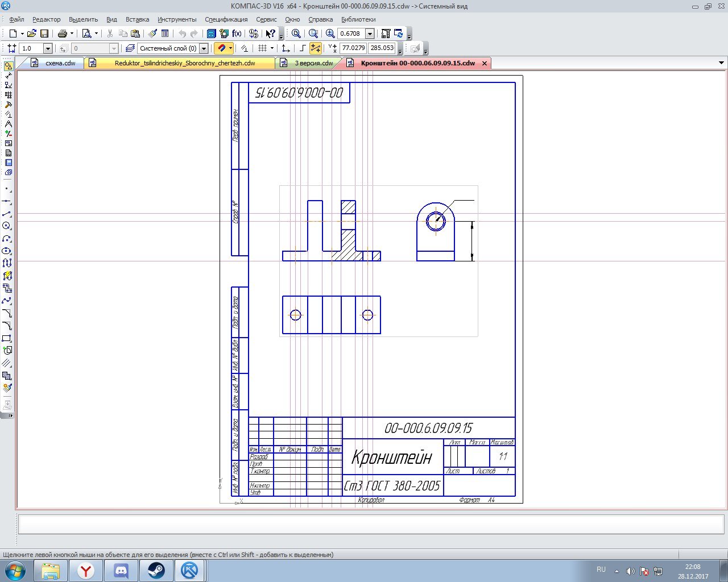Open the Системный слой layer dropdown

click(204, 48)
